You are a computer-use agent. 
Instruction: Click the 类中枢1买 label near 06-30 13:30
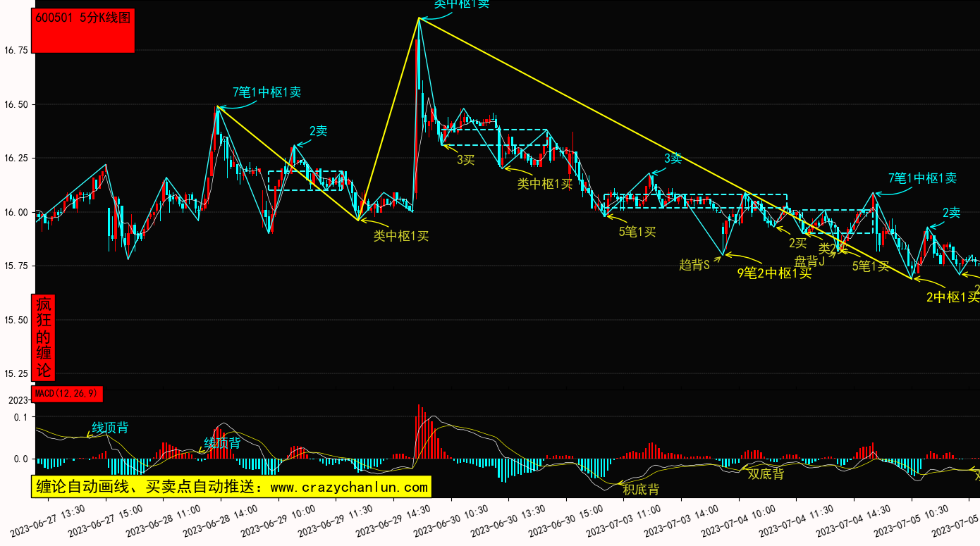coord(545,185)
